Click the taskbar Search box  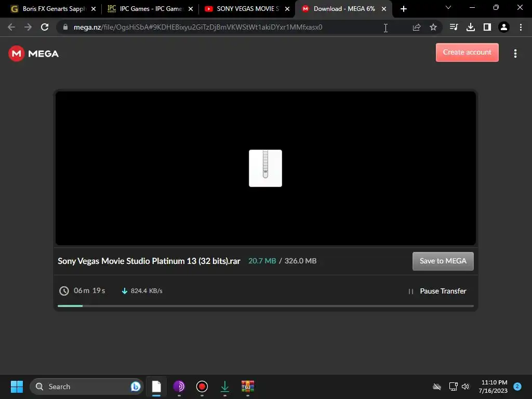(x=87, y=387)
